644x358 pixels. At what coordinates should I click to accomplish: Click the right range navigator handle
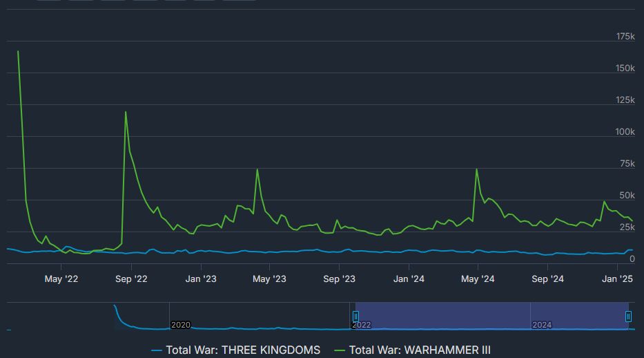coord(628,316)
